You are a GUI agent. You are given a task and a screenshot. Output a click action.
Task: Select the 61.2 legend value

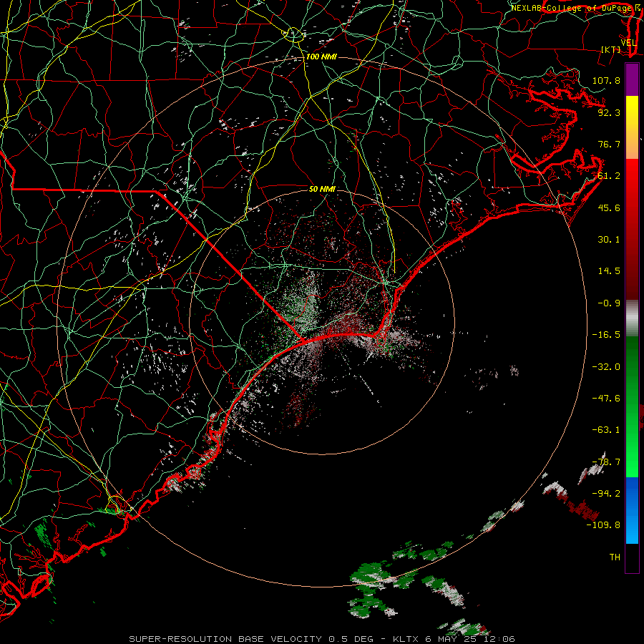pyautogui.click(x=609, y=176)
